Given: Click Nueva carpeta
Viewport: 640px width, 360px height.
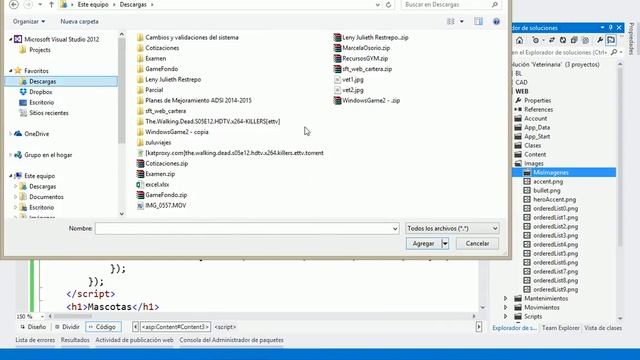Looking at the screenshot, I should click(79, 21).
